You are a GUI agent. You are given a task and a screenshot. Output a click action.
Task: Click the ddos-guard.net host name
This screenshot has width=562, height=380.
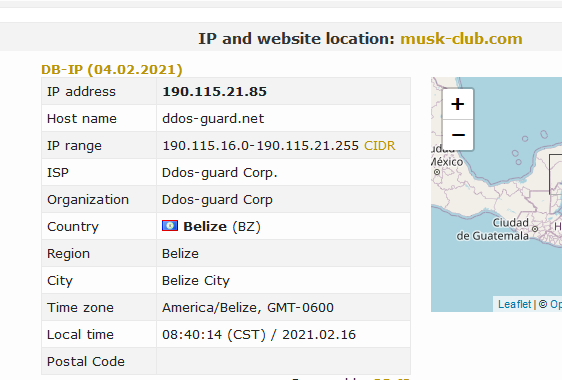213,119
